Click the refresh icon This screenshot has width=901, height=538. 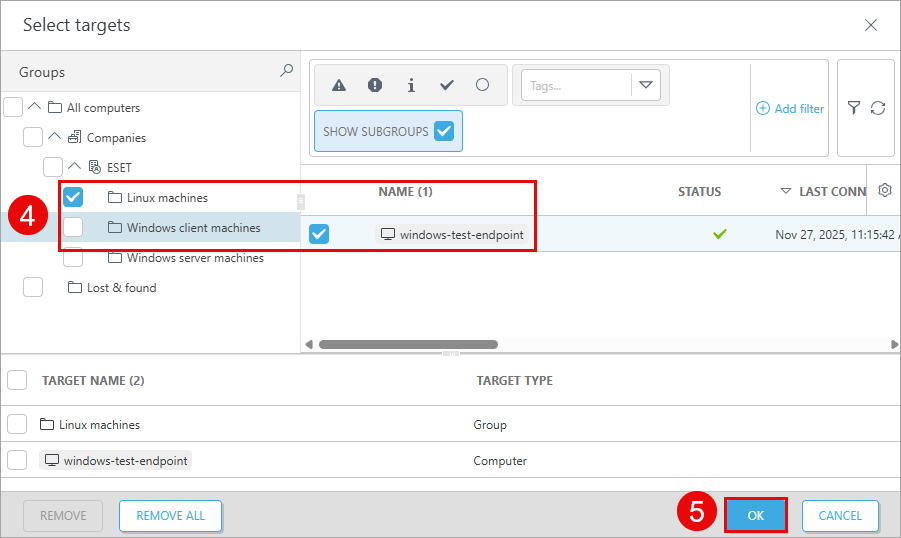[x=878, y=108]
